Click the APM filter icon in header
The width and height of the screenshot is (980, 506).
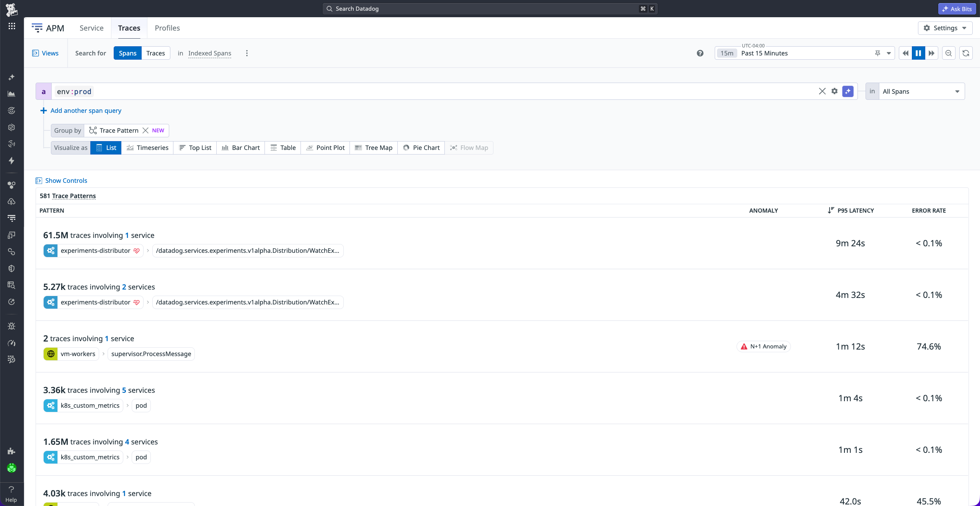pyautogui.click(x=37, y=28)
